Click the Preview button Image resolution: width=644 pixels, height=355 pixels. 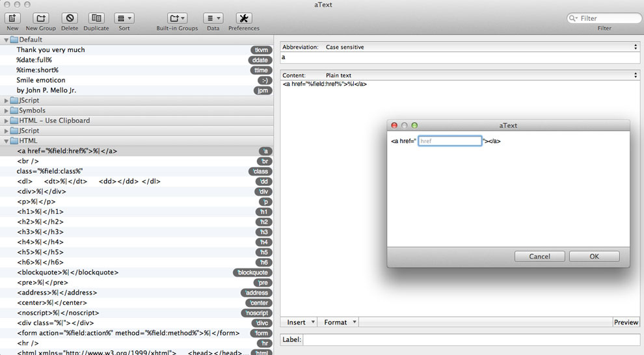pos(626,322)
